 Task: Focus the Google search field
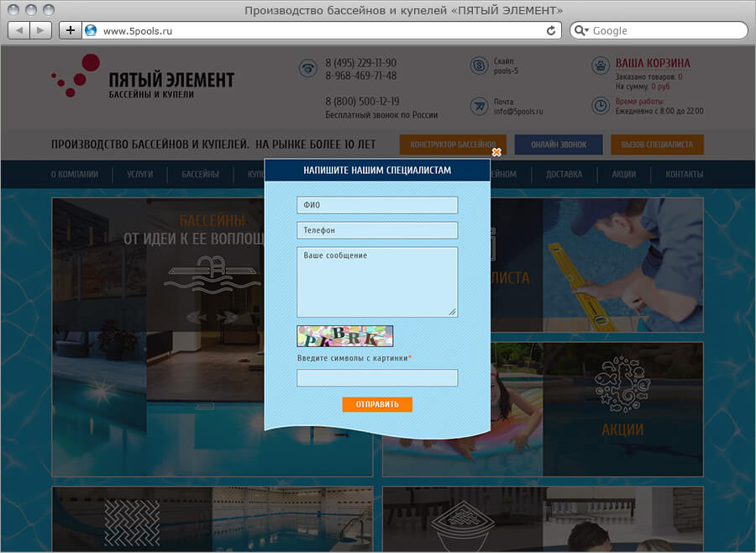[659, 30]
